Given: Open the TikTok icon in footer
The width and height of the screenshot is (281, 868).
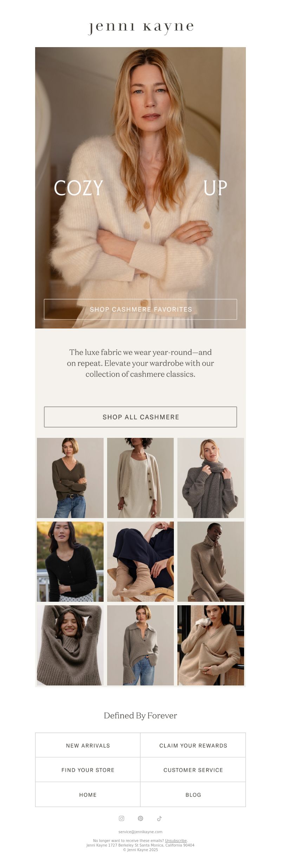Looking at the screenshot, I should [159, 818].
